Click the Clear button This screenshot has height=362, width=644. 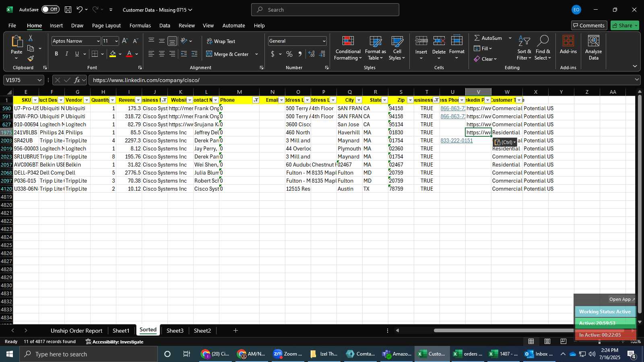point(485,59)
